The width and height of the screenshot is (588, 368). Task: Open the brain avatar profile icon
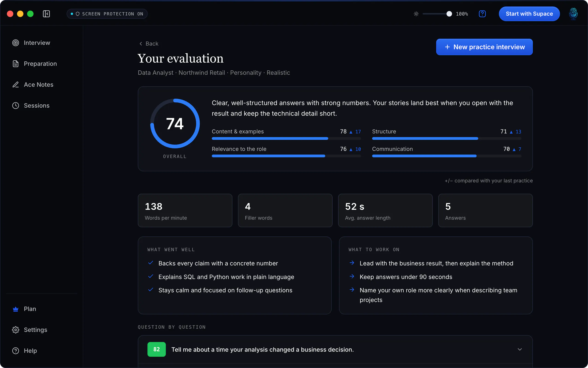click(x=573, y=14)
